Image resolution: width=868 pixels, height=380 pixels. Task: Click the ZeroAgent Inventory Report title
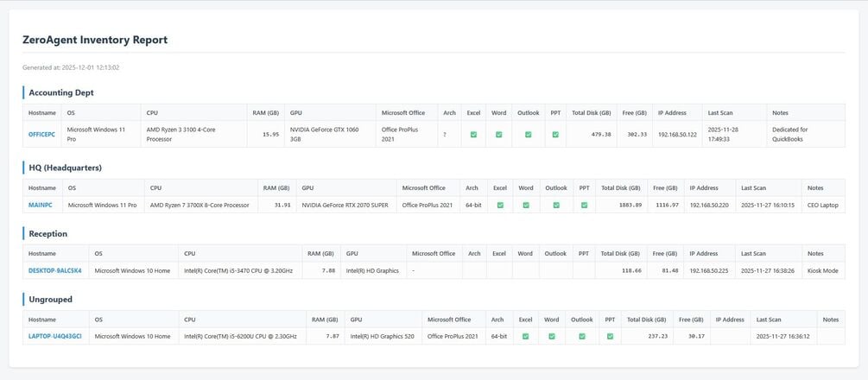tap(95, 40)
